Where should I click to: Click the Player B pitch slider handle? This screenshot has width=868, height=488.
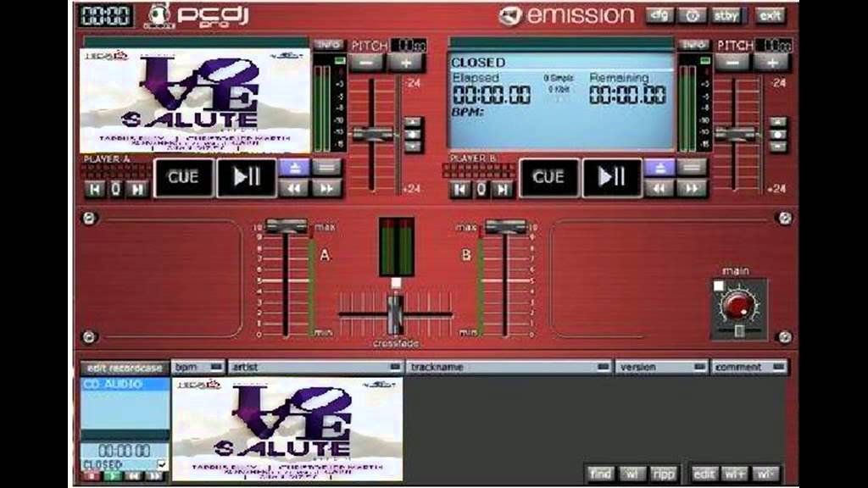point(737,134)
